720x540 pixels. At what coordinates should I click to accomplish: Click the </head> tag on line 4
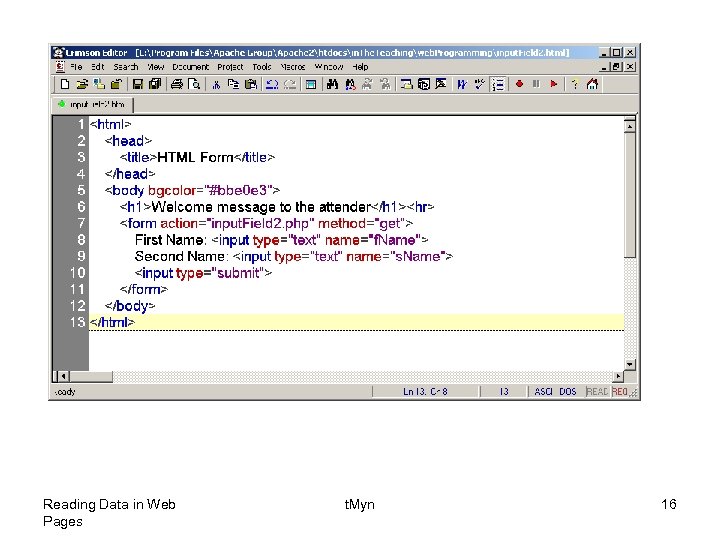(130, 174)
